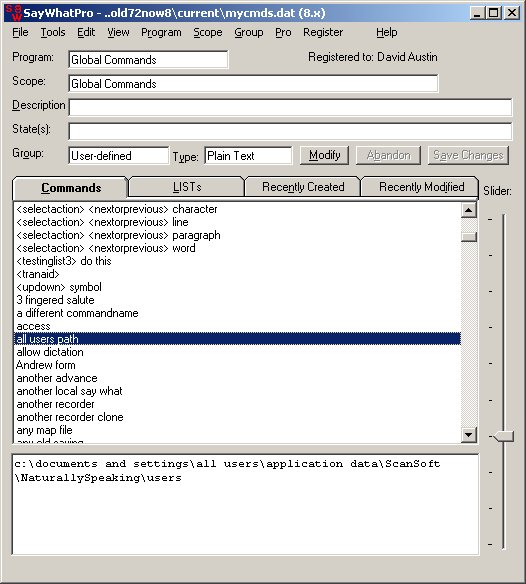Select '3 fingered salute' command

coord(237,300)
